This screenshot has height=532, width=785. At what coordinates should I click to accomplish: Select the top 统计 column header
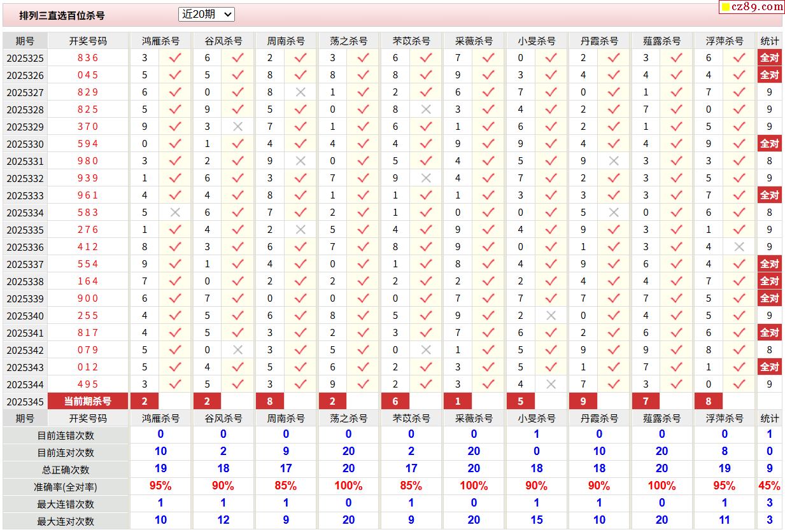(x=770, y=41)
